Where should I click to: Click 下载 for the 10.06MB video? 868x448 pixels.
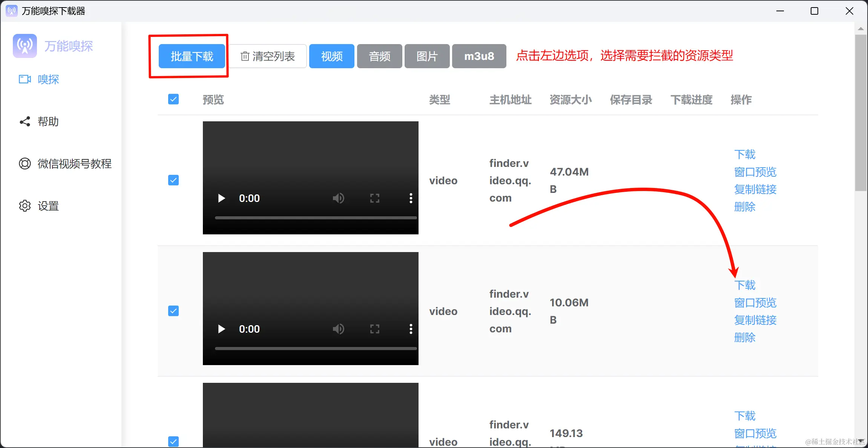coord(745,285)
